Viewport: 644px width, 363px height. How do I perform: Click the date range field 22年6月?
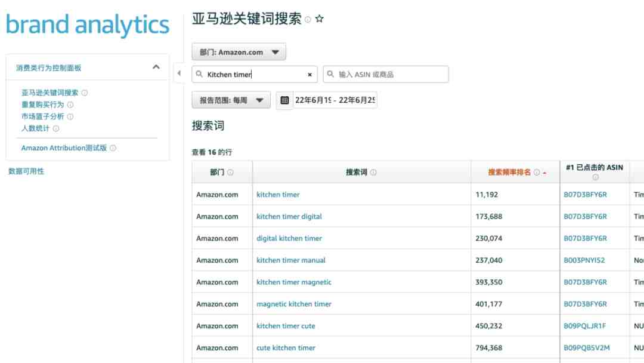335,100
